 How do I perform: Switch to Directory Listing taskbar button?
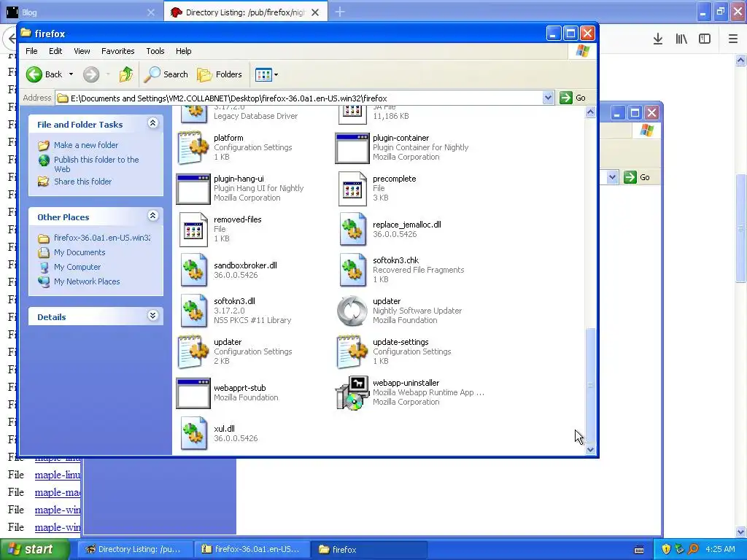click(x=136, y=549)
